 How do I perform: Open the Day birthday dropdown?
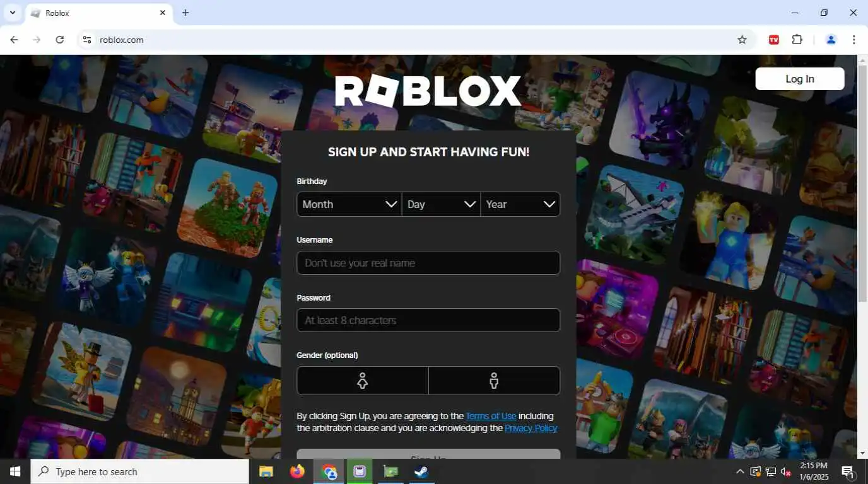[x=441, y=204]
